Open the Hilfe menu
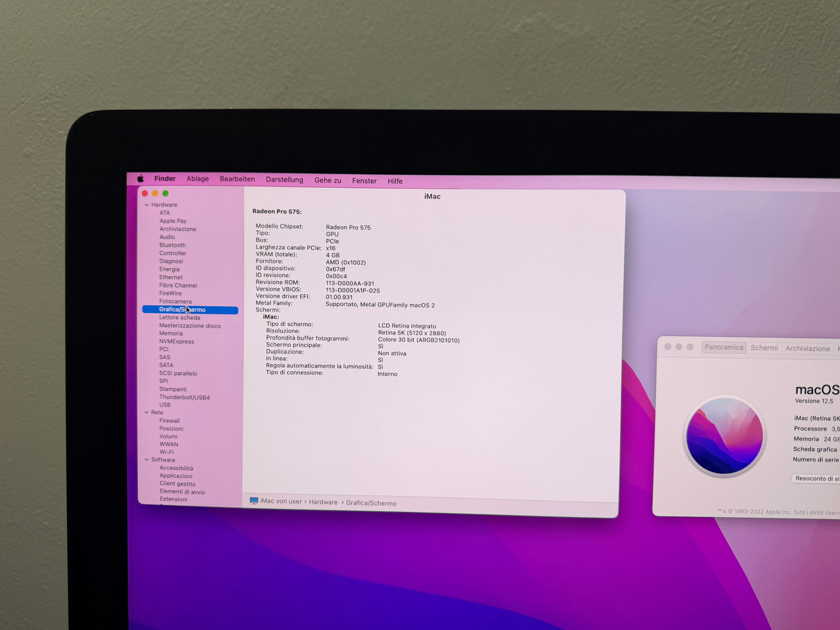The image size is (840, 630). pyautogui.click(x=395, y=181)
